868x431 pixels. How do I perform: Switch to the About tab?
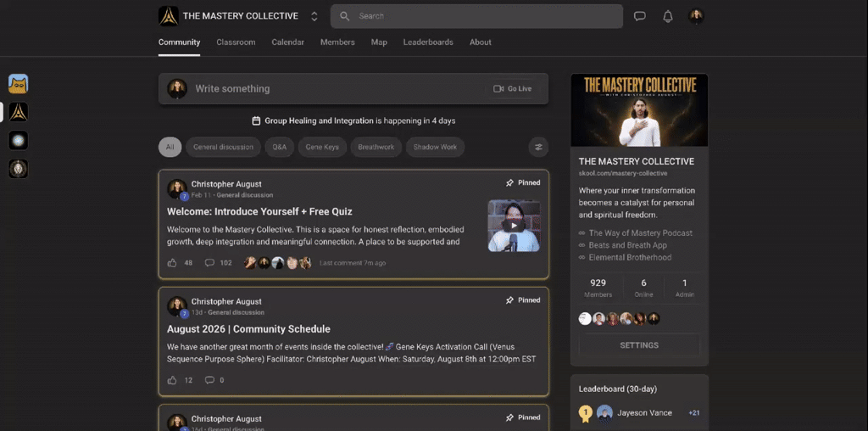click(481, 42)
